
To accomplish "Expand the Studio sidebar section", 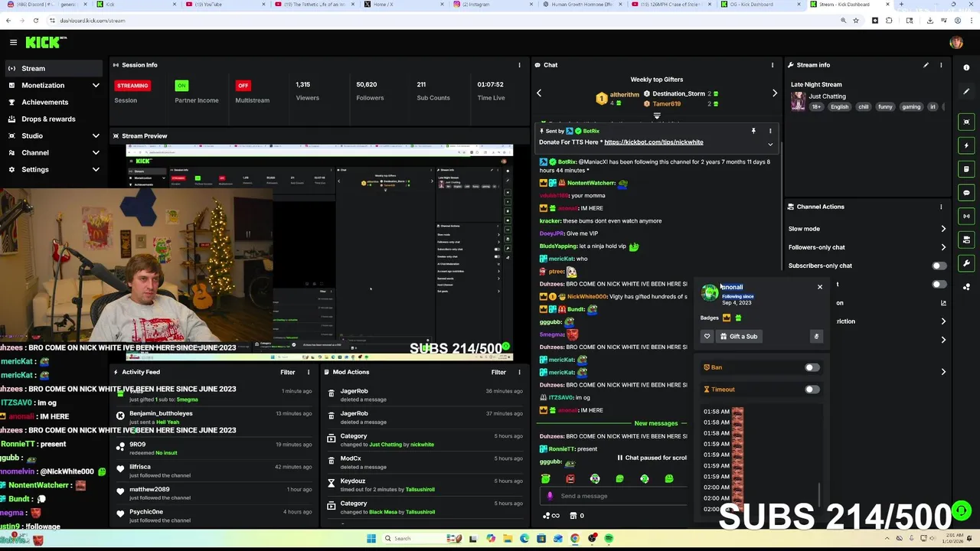I will (96, 135).
